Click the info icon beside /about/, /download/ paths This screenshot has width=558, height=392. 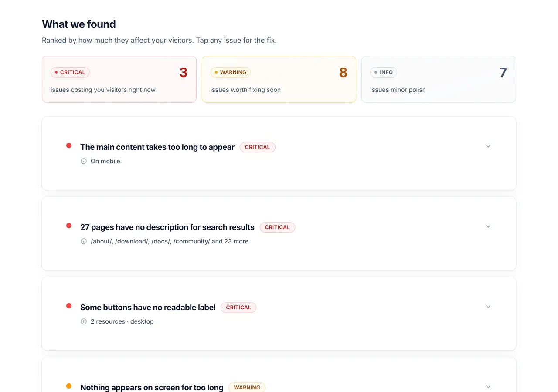[84, 241]
